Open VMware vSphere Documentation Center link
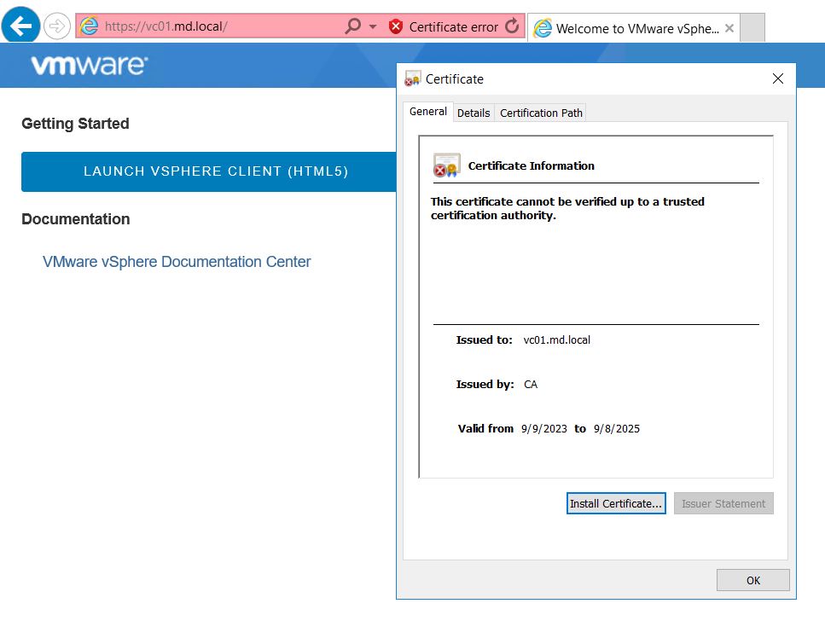Viewport: 825px width, 644px height. [x=177, y=262]
